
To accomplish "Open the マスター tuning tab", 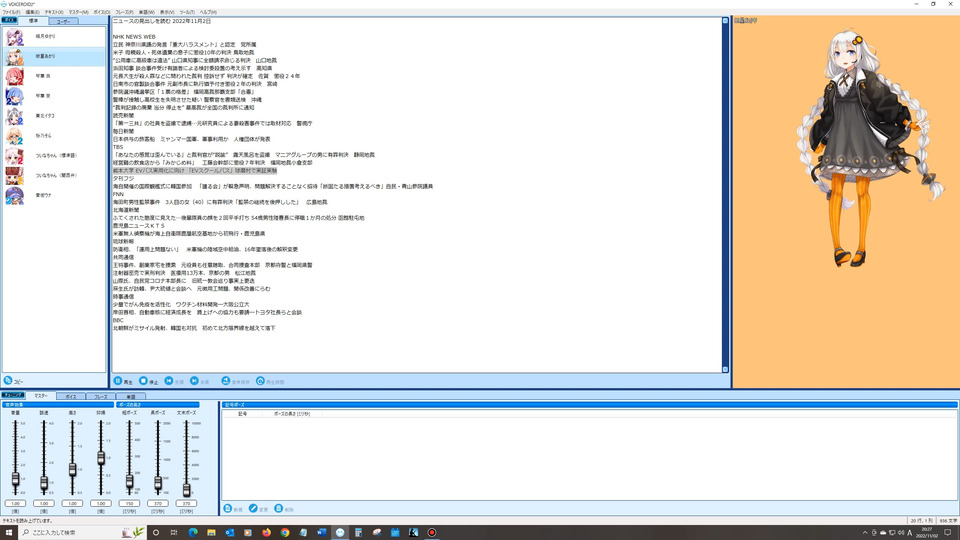I will click(x=40, y=396).
